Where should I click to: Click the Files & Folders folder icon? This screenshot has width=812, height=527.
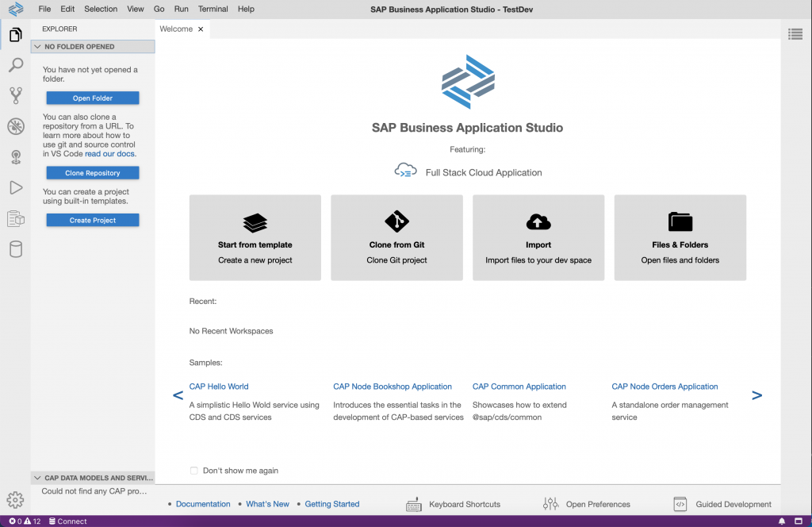pyautogui.click(x=680, y=221)
